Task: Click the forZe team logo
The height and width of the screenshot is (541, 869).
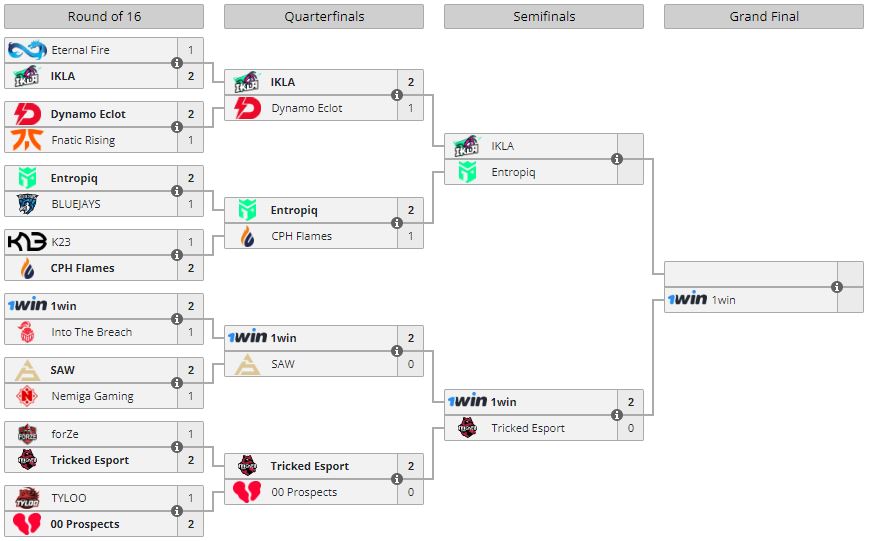Action: pos(27,434)
